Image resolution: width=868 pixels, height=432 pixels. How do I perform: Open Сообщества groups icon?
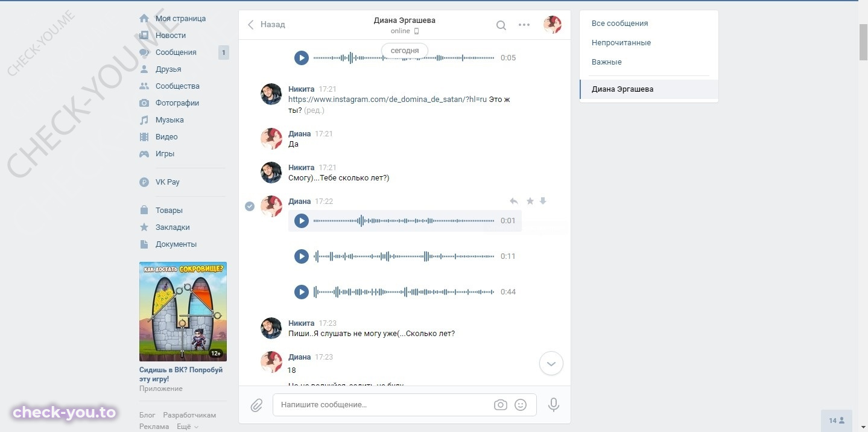point(144,86)
